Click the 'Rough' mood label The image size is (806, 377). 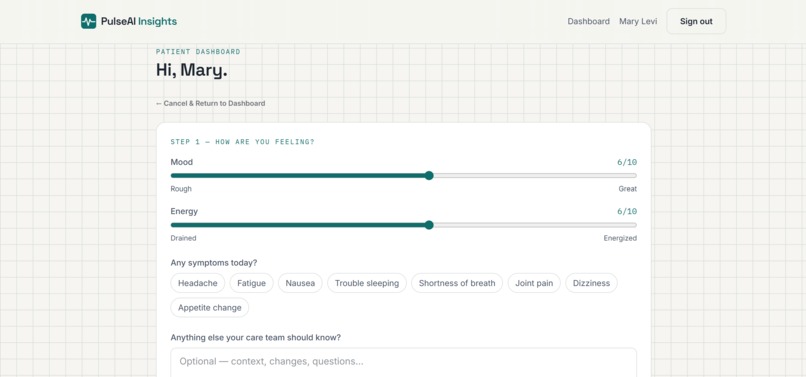pos(181,189)
